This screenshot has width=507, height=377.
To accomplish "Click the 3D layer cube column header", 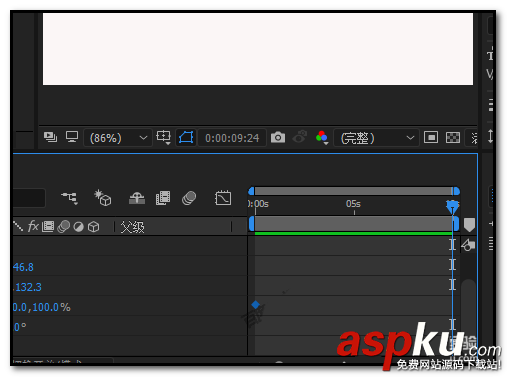I will (x=93, y=227).
